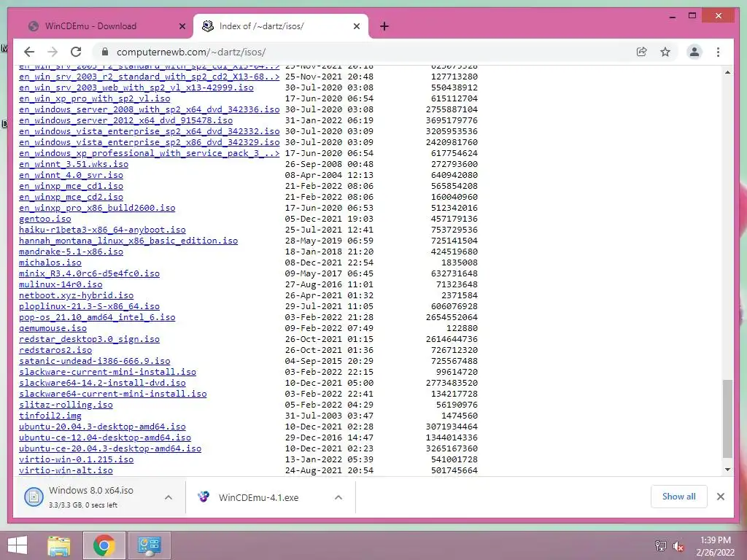Open the Chrome profile menu
The image size is (747, 560).
pyautogui.click(x=694, y=52)
